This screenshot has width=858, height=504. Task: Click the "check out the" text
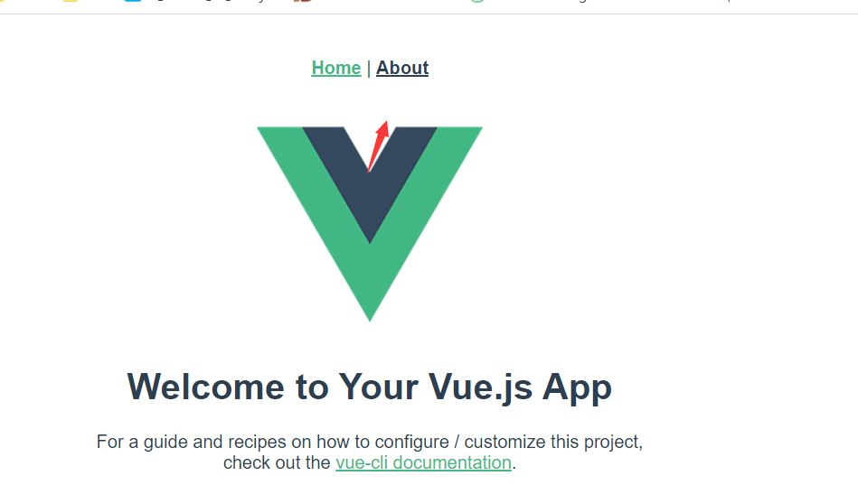pyautogui.click(x=277, y=462)
